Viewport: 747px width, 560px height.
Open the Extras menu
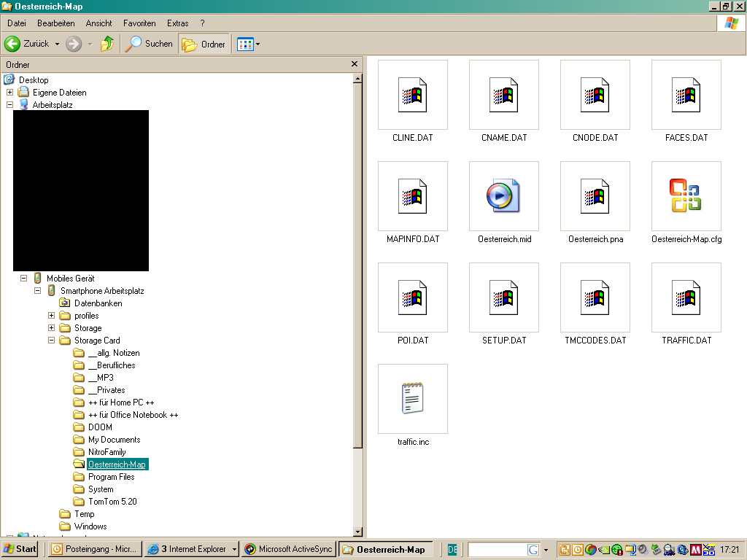click(x=177, y=23)
